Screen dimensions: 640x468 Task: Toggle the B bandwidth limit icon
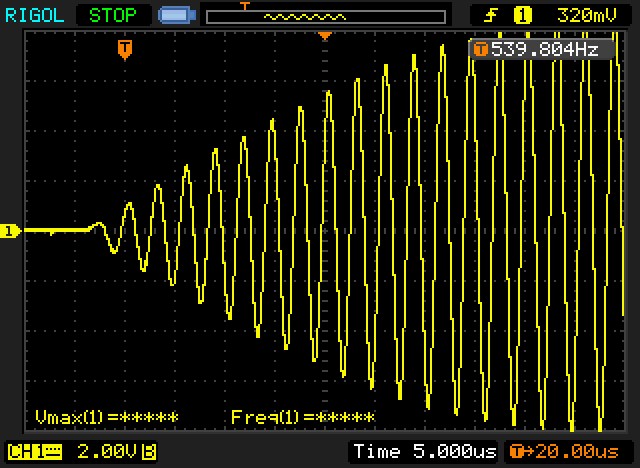pos(149,451)
